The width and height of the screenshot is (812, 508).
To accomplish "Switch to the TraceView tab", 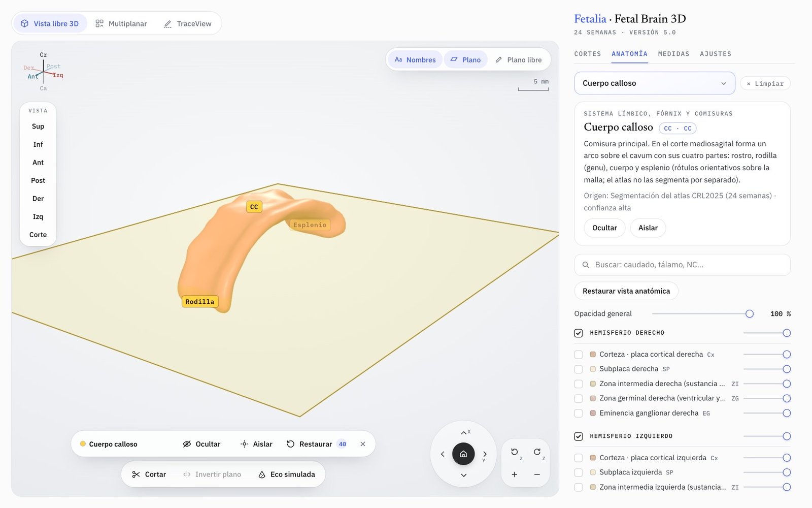I will pyautogui.click(x=188, y=24).
